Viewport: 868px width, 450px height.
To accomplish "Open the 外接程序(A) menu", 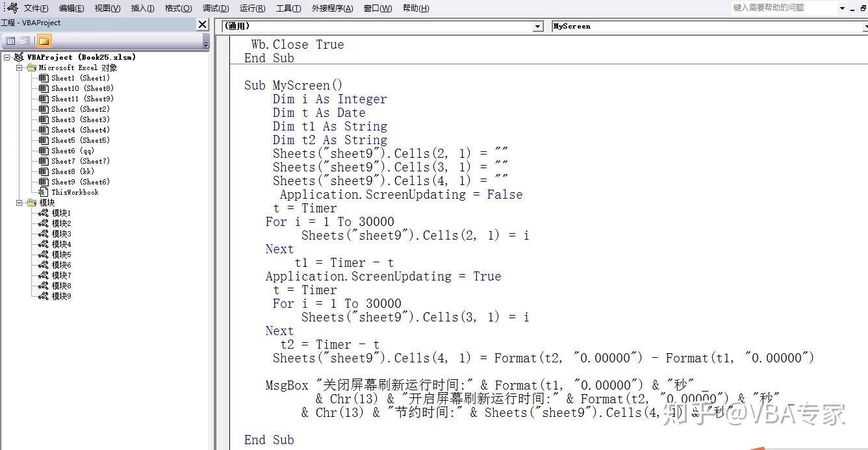I will [x=333, y=8].
